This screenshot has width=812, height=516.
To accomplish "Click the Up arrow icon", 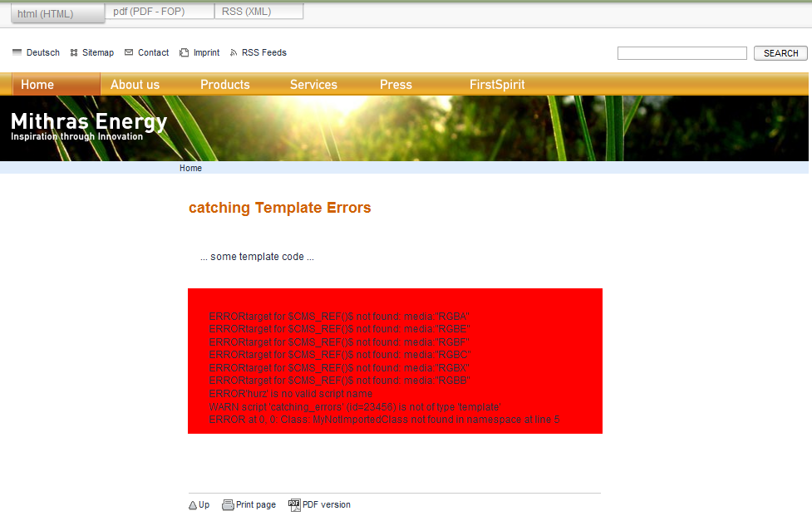I will (x=193, y=505).
